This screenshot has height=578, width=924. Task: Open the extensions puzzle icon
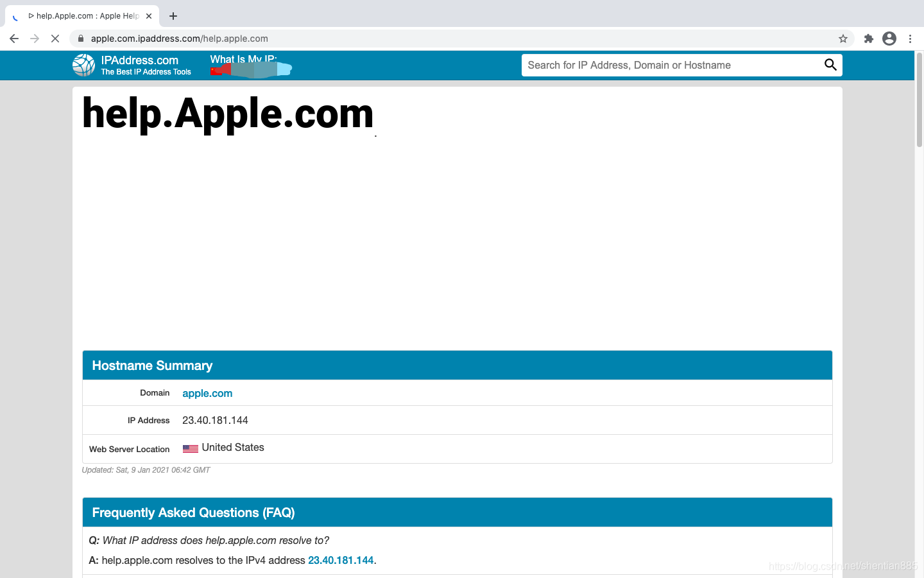coord(869,39)
